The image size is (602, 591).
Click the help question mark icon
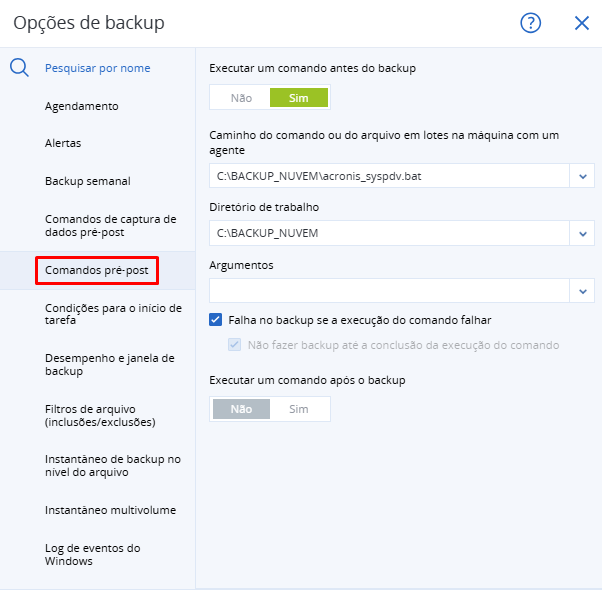[531, 23]
